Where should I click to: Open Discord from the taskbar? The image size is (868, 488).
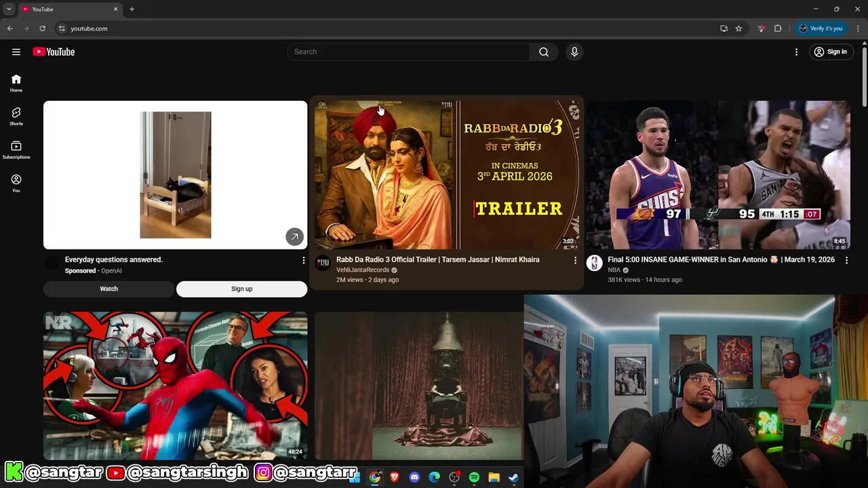point(414,477)
